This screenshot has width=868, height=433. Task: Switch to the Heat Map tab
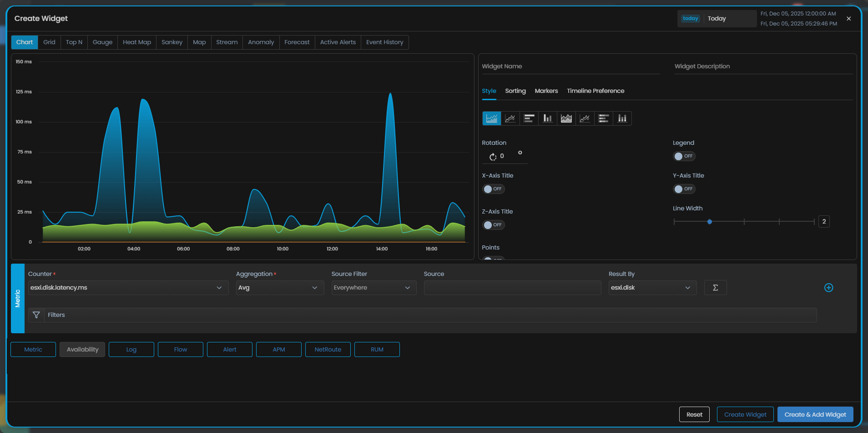click(x=136, y=42)
